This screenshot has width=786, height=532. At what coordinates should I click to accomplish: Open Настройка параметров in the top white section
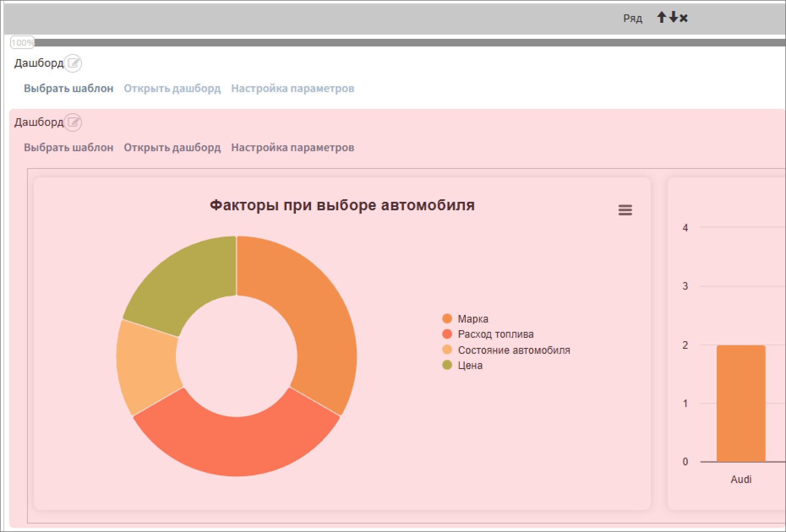292,89
